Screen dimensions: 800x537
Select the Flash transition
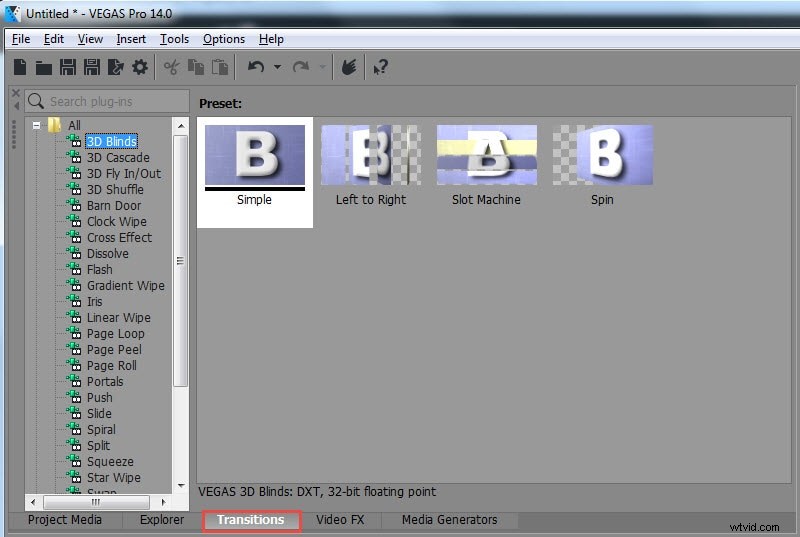[99, 269]
